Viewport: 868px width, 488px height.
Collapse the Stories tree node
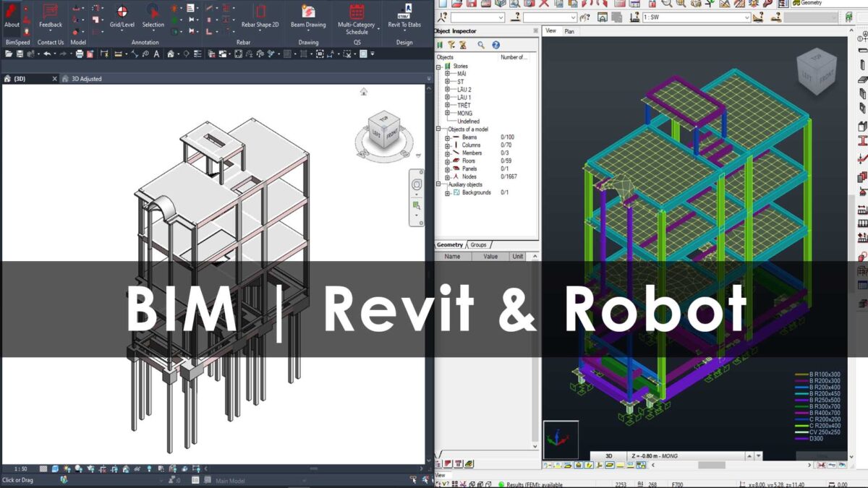(438, 67)
